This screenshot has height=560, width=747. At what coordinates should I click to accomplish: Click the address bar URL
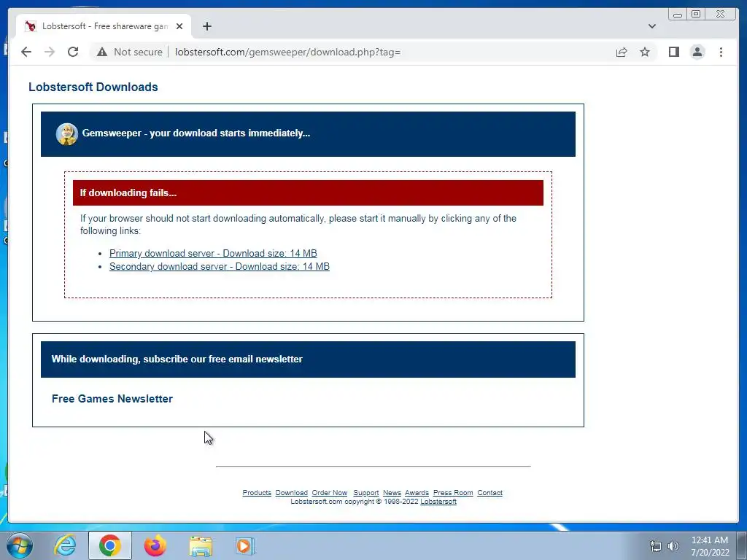[x=287, y=52]
